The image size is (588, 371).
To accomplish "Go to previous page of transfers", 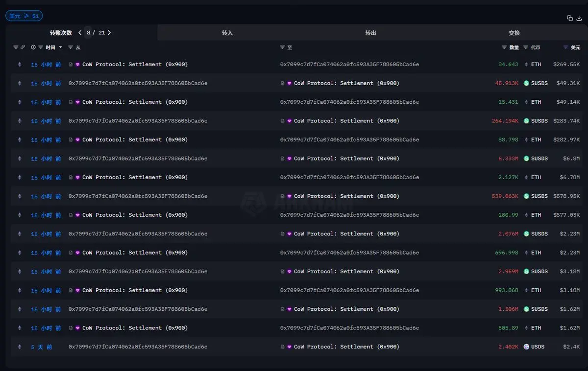I will coord(80,33).
